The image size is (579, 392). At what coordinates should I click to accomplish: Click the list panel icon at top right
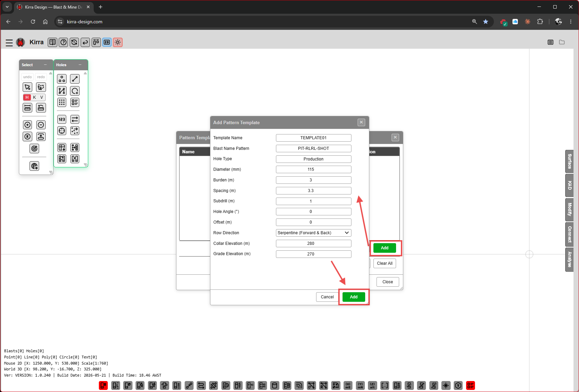coord(551,42)
